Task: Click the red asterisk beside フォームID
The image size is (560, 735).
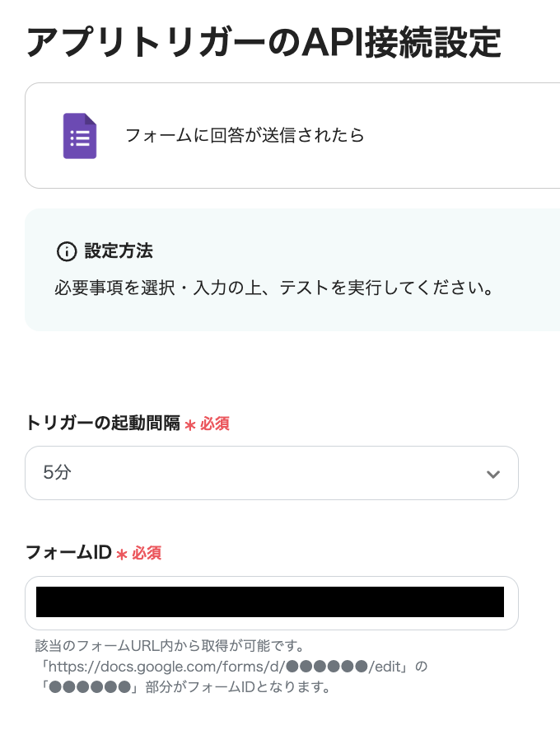Action: coord(122,554)
